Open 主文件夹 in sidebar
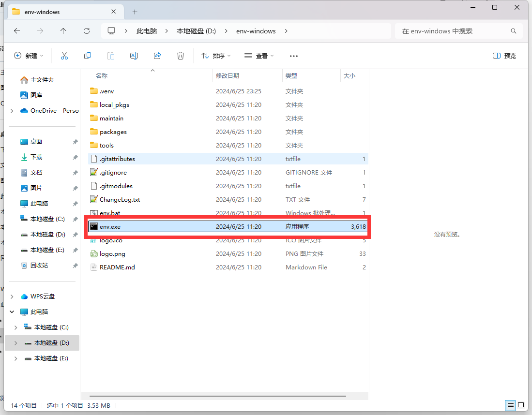532x415 pixels. 37,80
